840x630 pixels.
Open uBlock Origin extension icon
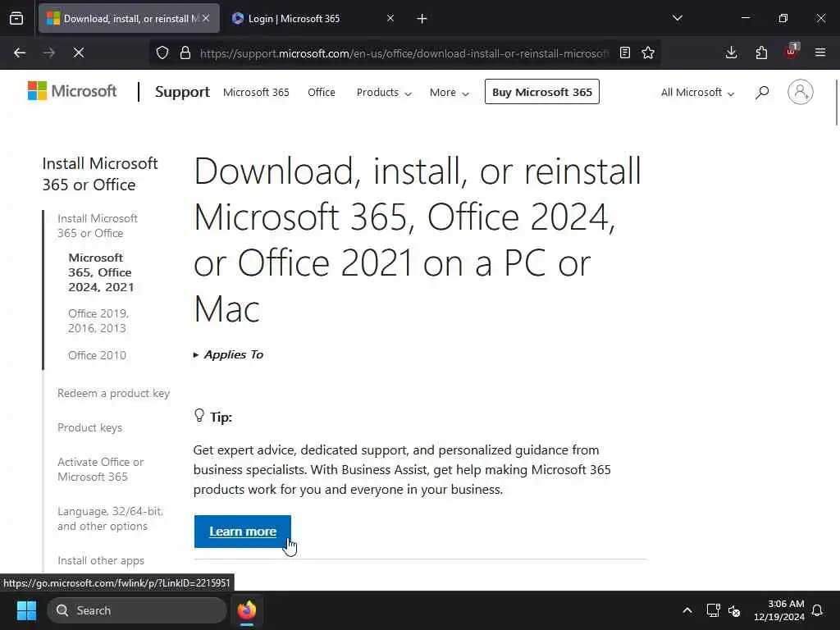792,52
